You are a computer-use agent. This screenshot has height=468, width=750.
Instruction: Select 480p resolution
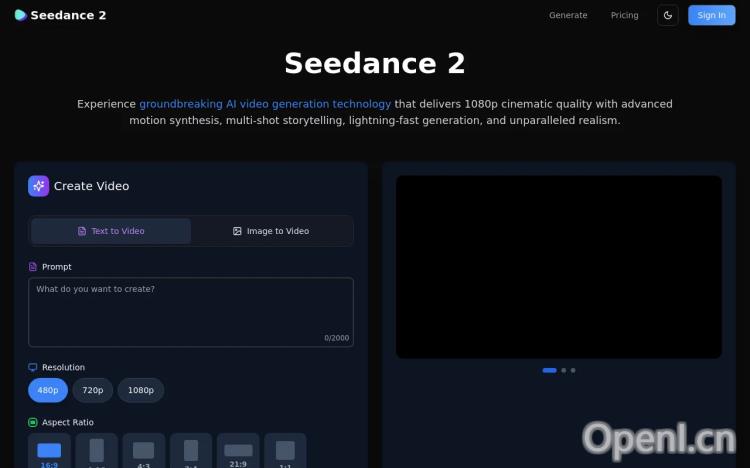click(x=48, y=390)
